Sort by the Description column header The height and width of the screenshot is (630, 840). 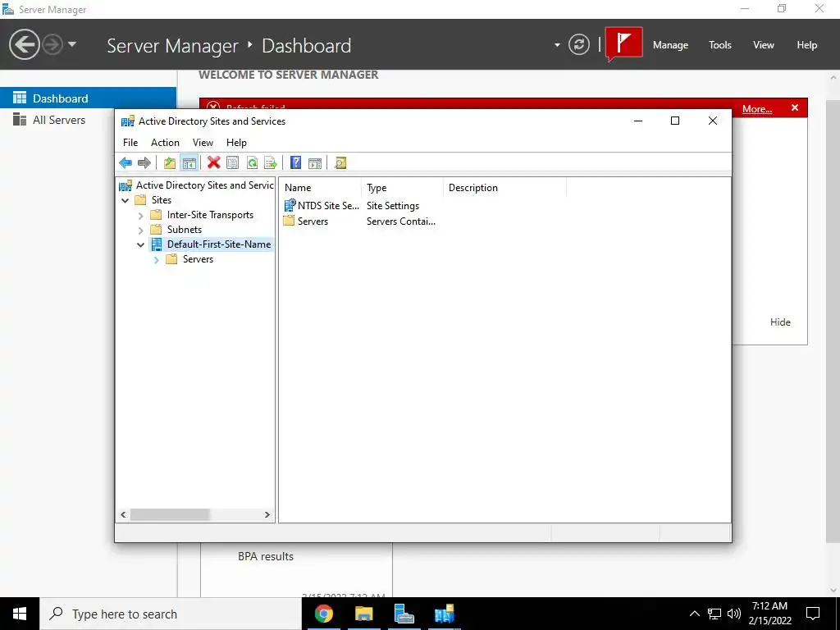pyautogui.click(x=504, y=188)
